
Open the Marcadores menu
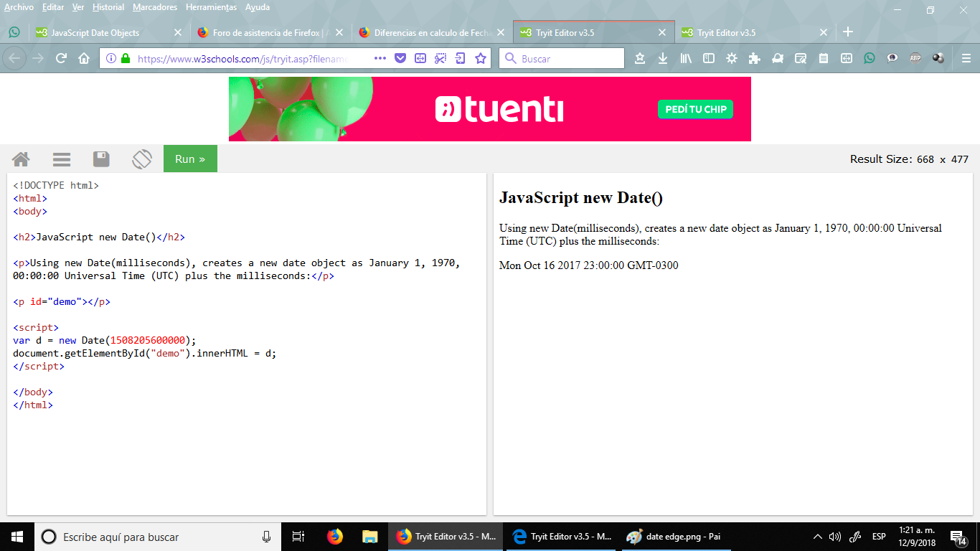(x=155, y=7)
